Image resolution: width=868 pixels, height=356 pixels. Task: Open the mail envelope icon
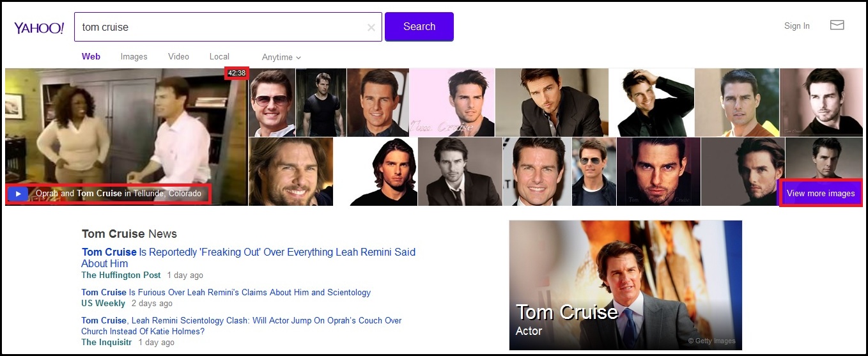(x=837, y=26)
